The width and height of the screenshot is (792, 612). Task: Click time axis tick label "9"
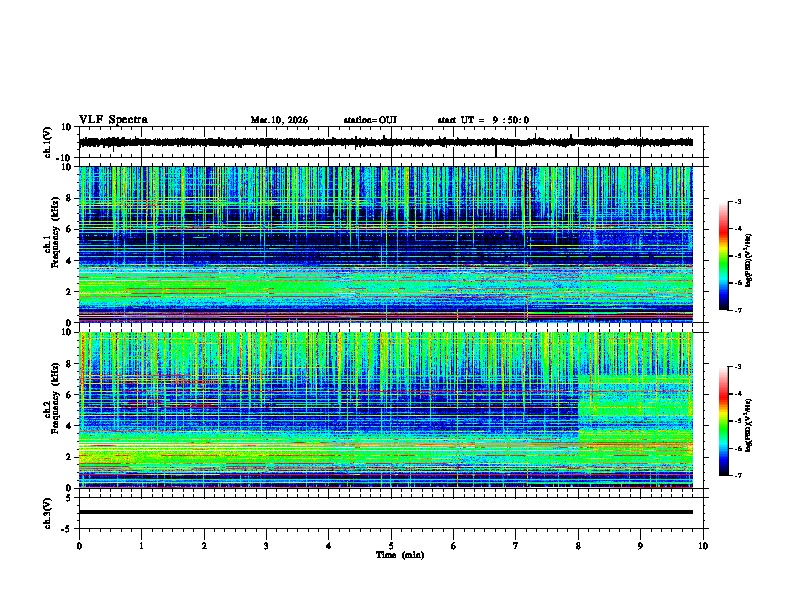click(640, 546)
